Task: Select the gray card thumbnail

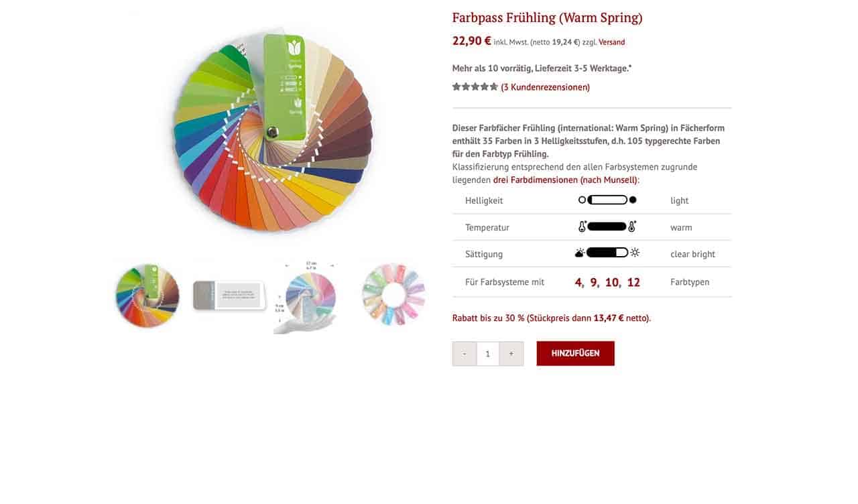Action: (x=229, y=296)
